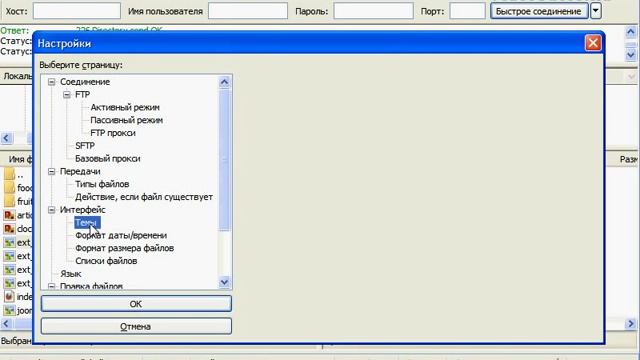The width and height of the screenshot is (640, 360).
Task: Click message log scrollbar up arrow
Action: pyautogui.click(x=631, y=32)
